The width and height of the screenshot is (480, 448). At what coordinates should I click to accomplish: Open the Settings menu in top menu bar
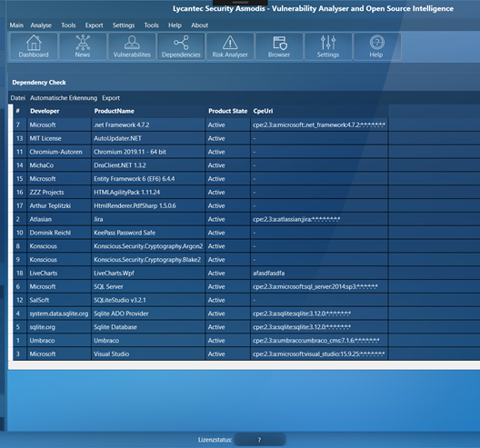tap(124, 25)
